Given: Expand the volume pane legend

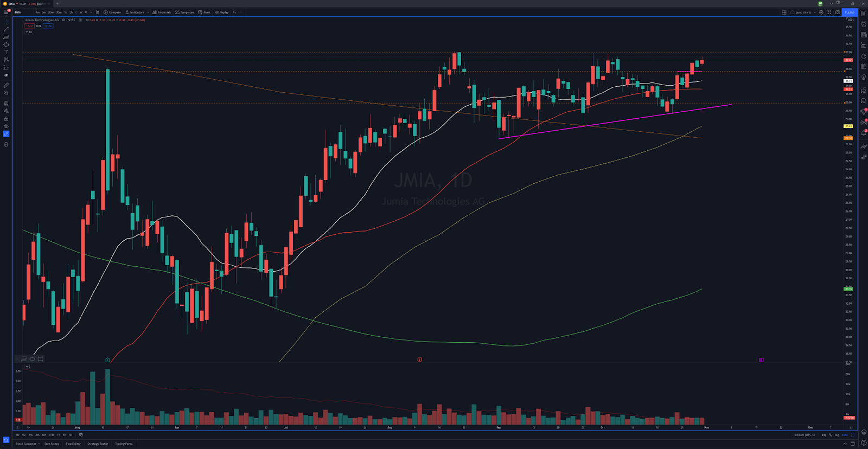Looking at the screenshot, I should click(27, 367).
